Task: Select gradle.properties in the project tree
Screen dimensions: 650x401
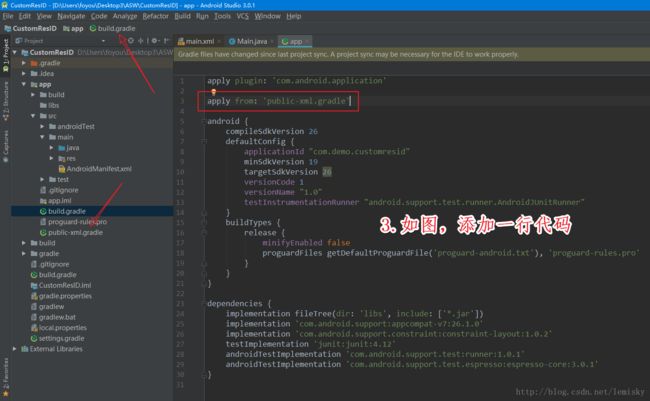Action: pos(61,296)
